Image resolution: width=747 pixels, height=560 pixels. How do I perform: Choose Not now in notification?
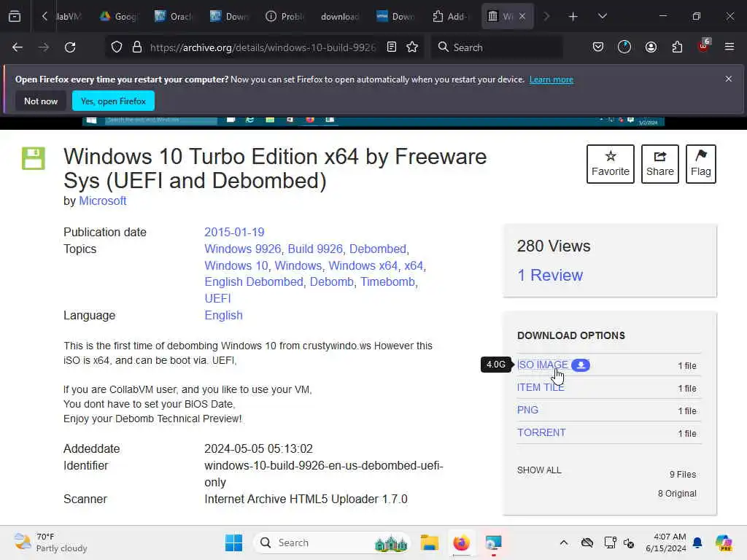[x=41, y=101]
